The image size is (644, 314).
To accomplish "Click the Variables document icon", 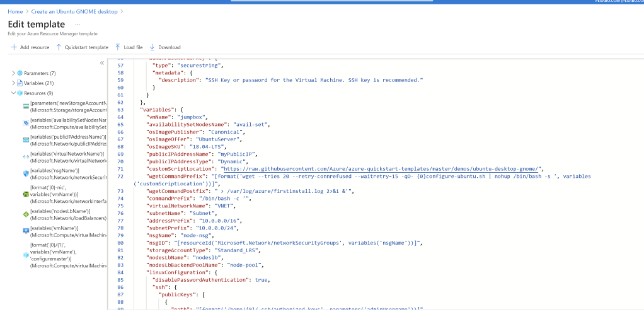I will pos(20,83).
